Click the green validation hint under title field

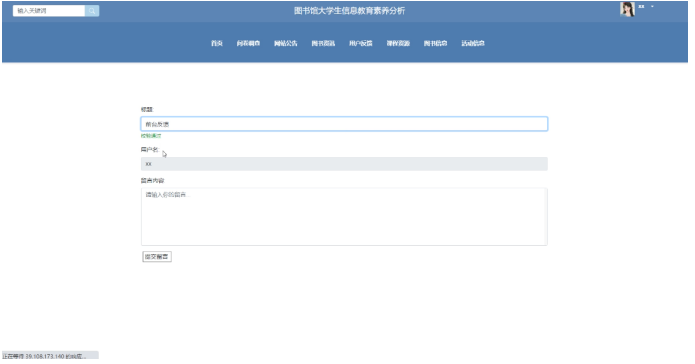(151, 136)
